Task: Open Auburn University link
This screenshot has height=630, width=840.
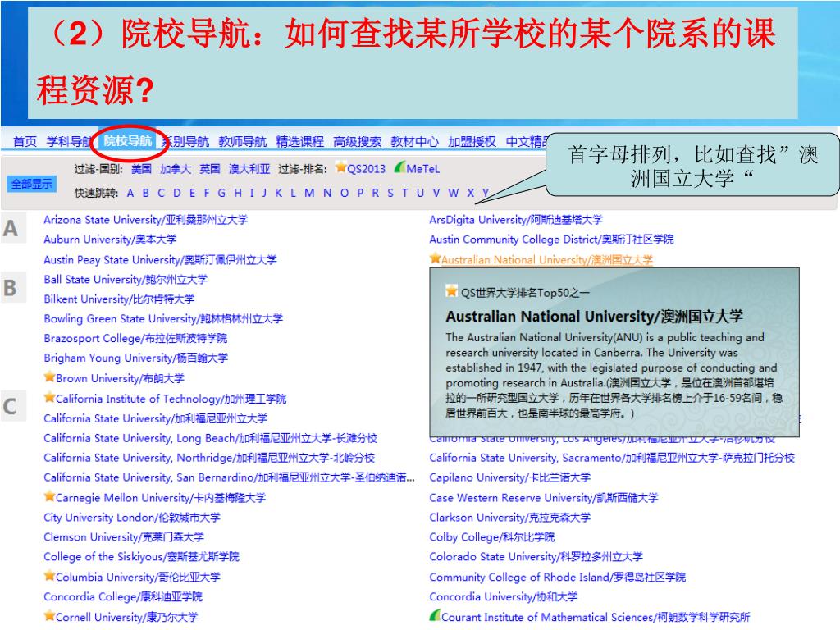Action: [110, 240]
